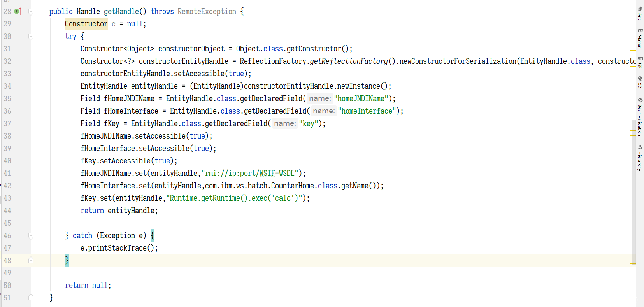Screen dimensions: 644x307
Task: Click the name: hint on line 35
Action: point(320,98)
